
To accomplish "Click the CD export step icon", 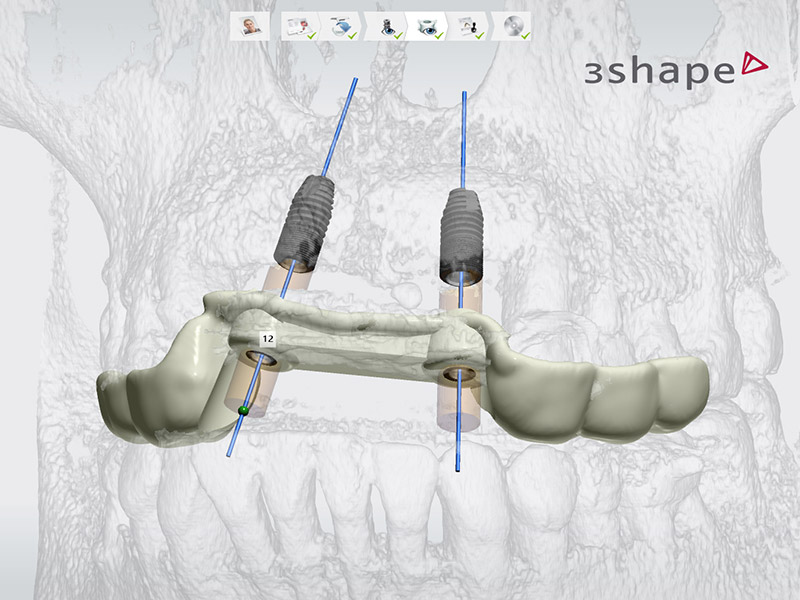I will tap(513, 26).
